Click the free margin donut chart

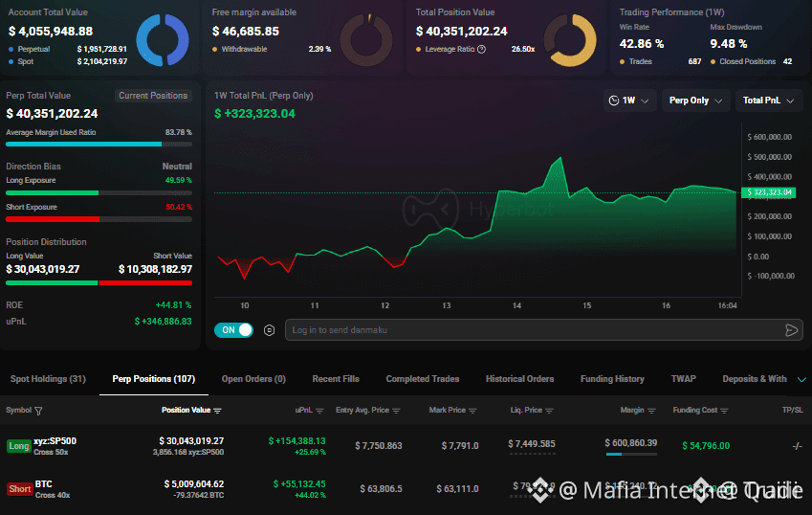366,40
